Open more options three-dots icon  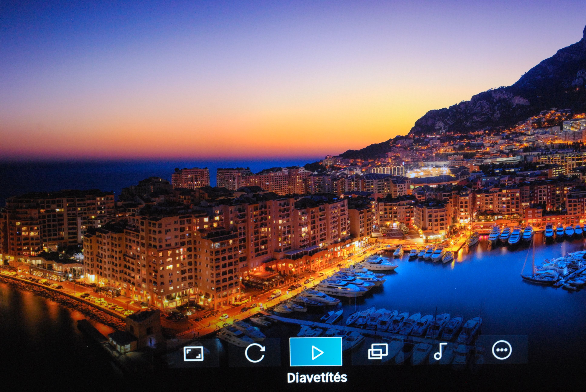tap(502, 350)
